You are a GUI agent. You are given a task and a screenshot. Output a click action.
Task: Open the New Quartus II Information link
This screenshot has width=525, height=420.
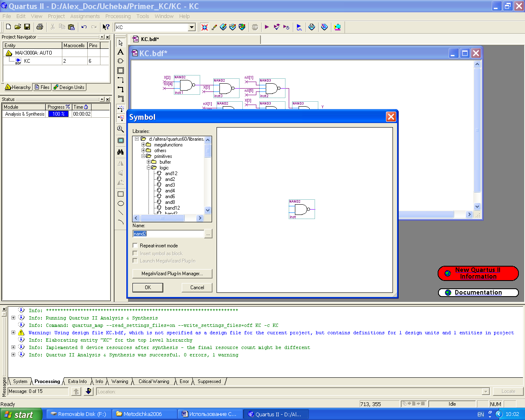click(478, 273)
